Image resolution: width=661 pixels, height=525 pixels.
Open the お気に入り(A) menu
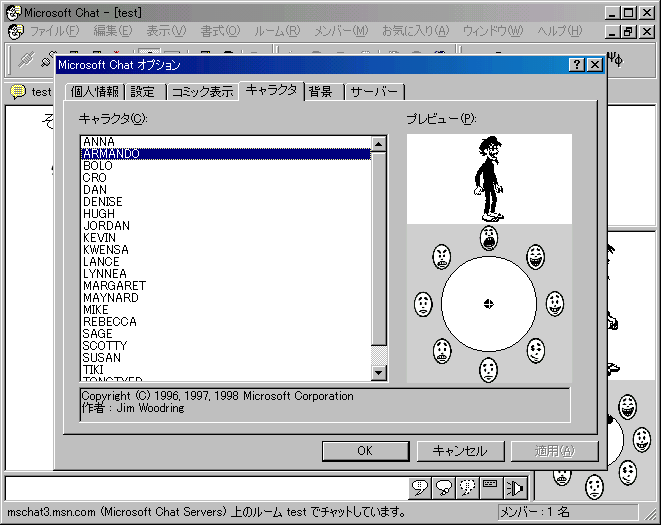416,31
